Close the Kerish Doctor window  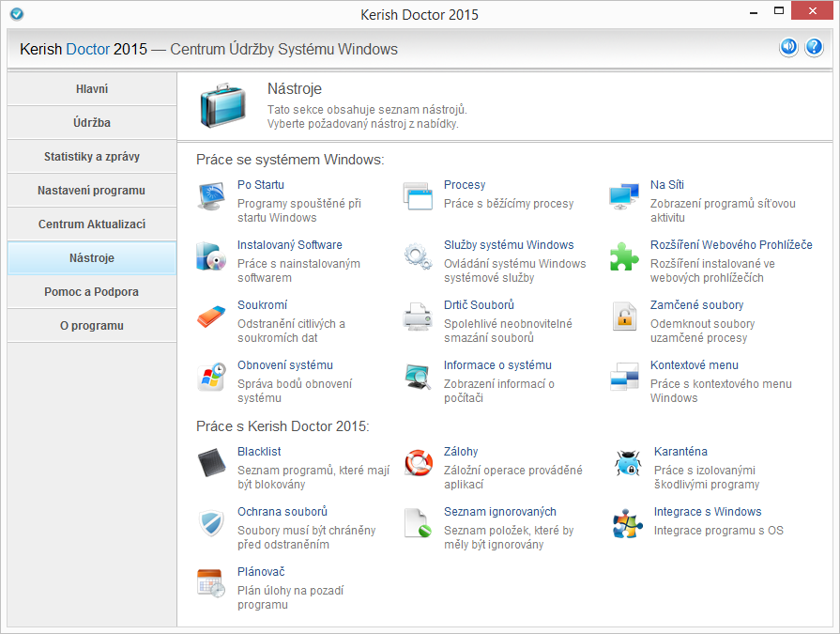[x=812, y=10]
